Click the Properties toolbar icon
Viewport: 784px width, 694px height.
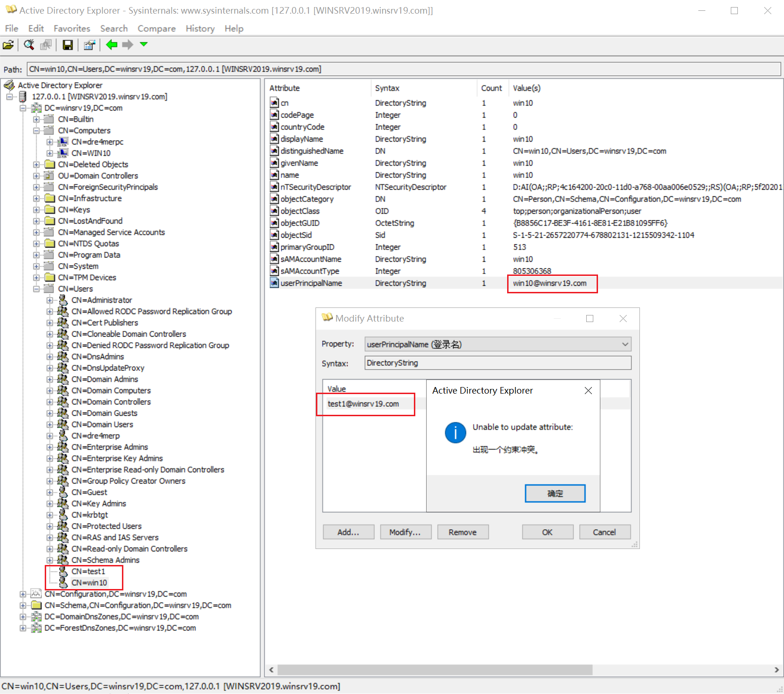click(89, 45)
